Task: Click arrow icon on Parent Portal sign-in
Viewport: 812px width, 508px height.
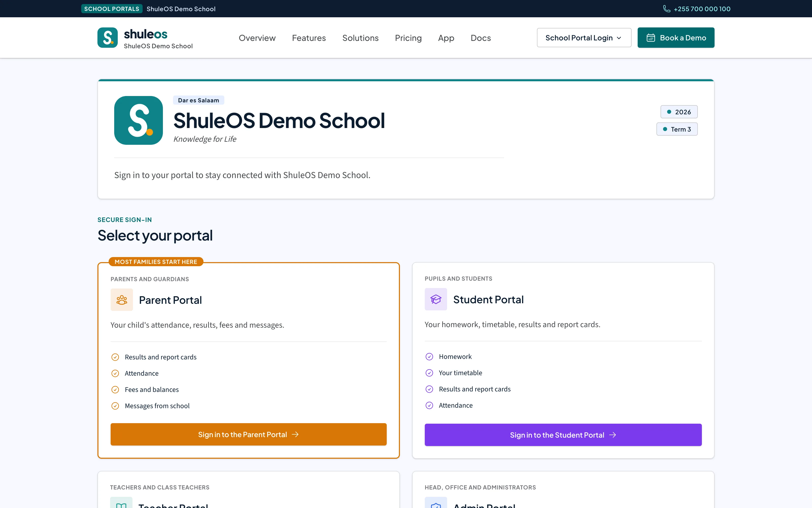Action: pyautogui.click(x=295, y=434)
